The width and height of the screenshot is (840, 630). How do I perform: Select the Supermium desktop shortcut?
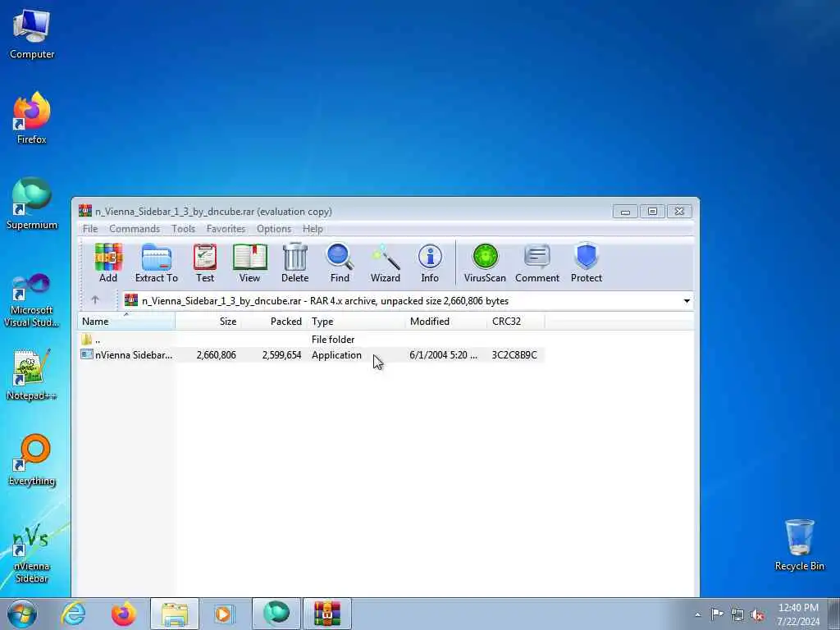(x=32, y=204)
